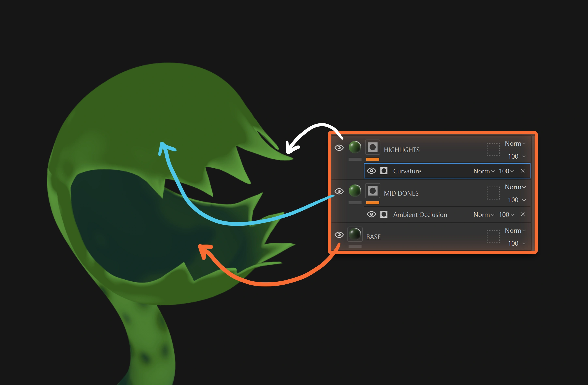The height and width of the screenshot is (385, 588).
Task: Hide the Ambient Occlusion effect
Action: (371, 214)
